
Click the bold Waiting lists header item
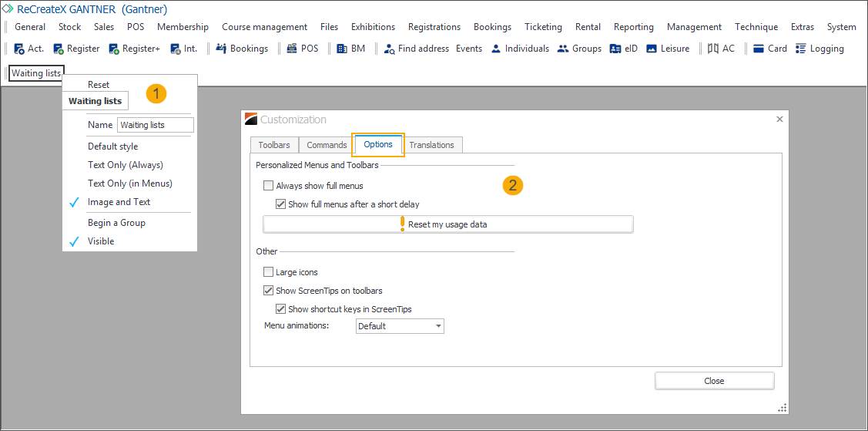[x=96, y=101]
